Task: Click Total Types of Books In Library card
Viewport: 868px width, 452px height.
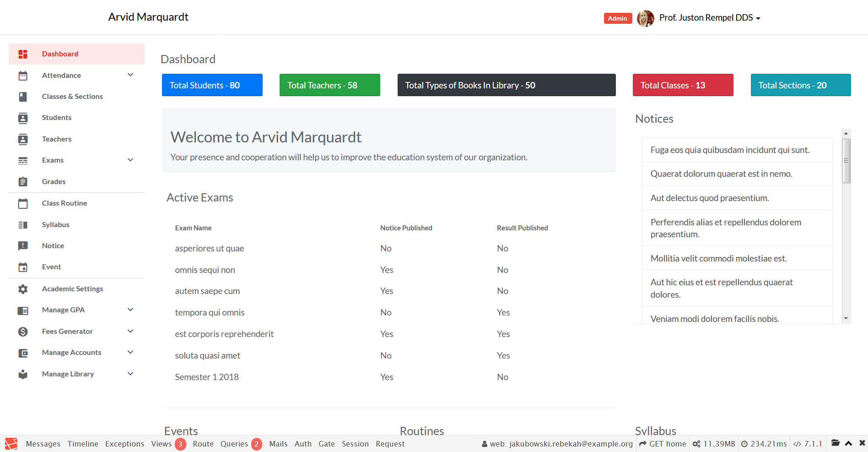Action: point(507,85)
